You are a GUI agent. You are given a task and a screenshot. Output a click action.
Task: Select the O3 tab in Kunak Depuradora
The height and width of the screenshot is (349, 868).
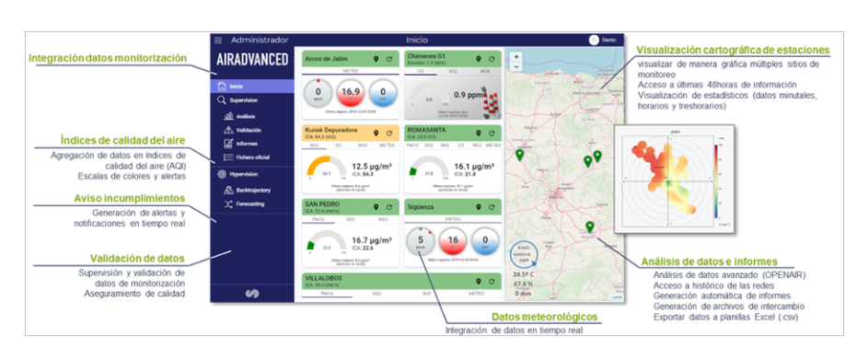(x=338, y=145)
